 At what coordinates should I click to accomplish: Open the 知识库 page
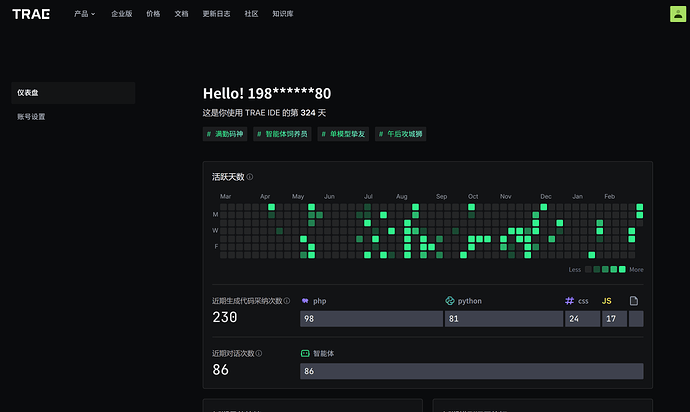283,14
